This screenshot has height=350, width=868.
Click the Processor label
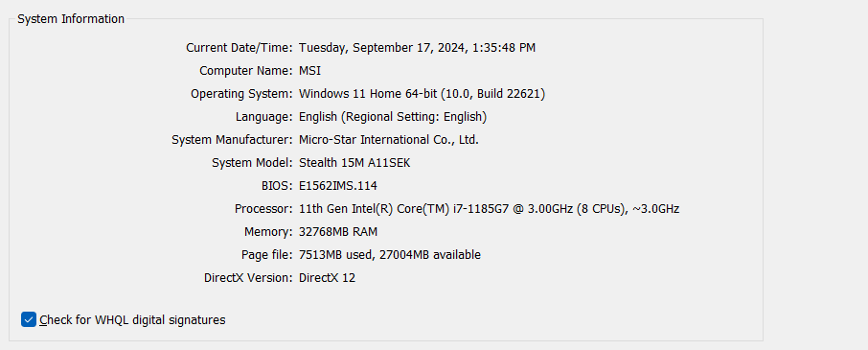tap(263, 209)
